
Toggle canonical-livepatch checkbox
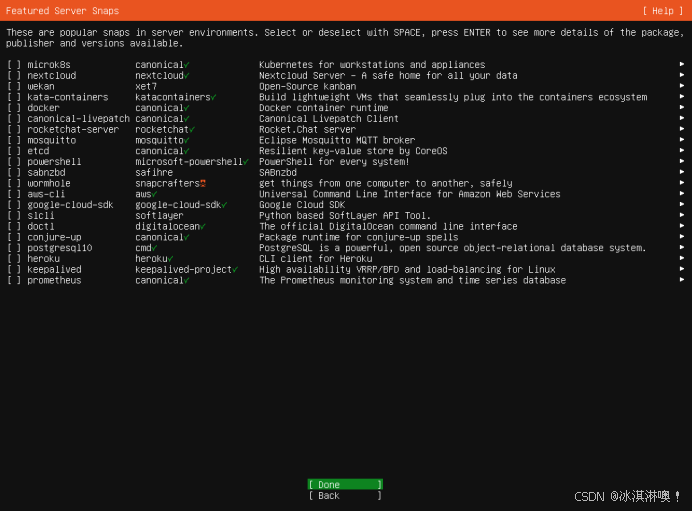[x=14, y=119]
